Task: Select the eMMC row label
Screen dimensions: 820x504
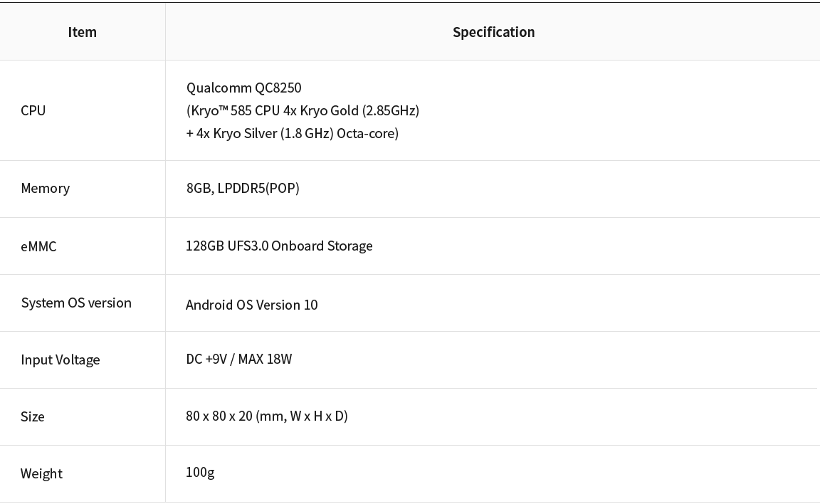Action: [x=38, y=246]
